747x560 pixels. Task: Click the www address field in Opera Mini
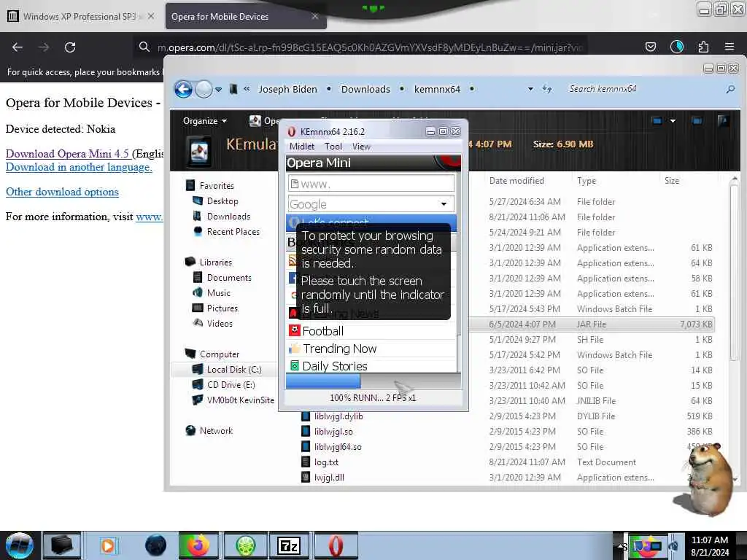click(371, 184)
